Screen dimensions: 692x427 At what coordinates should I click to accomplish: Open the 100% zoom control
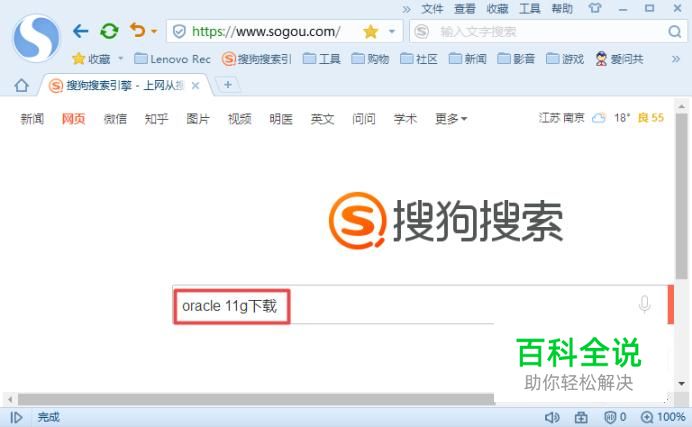(x=663, y=417)
